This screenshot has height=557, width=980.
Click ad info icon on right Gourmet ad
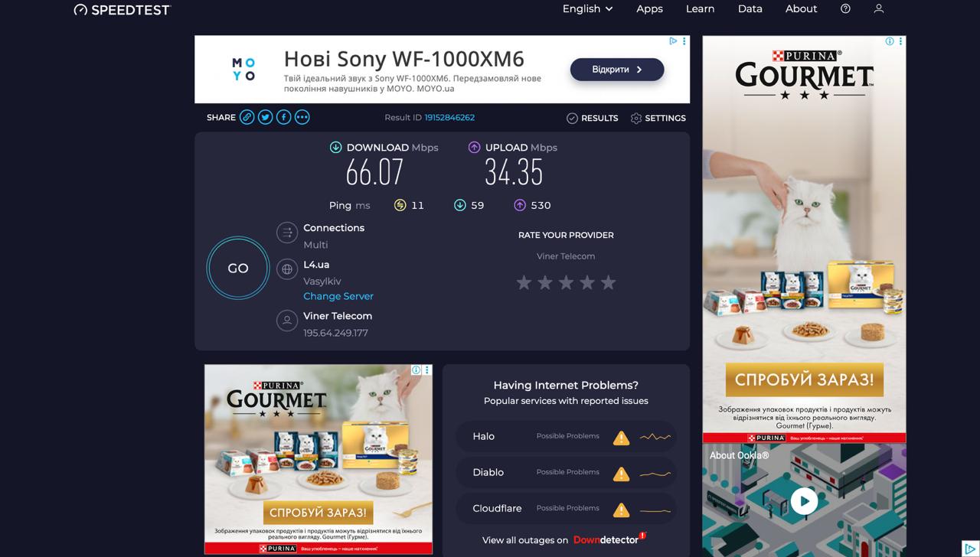(x=890, y=41)
